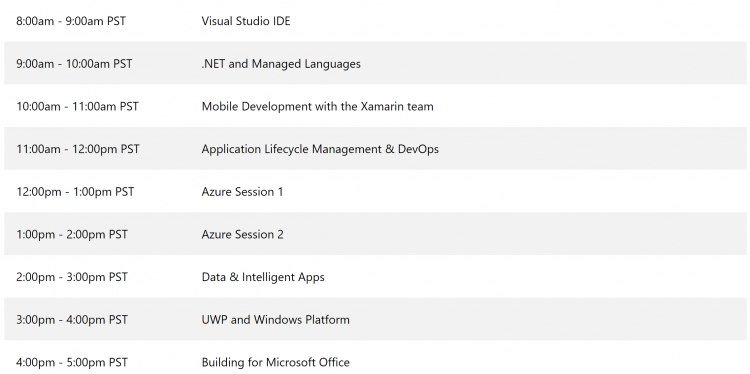Select the 8:00am - 9:00am PST time slot

click(71, 21)
